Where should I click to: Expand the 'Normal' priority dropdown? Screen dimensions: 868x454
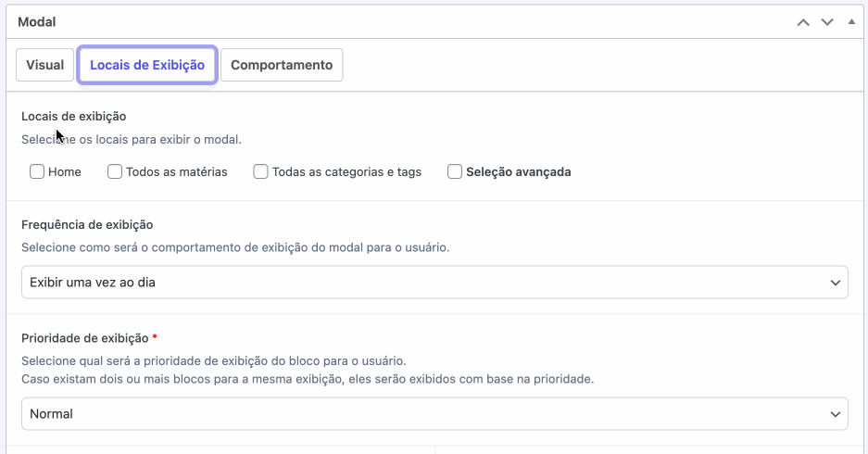point(434,413)
